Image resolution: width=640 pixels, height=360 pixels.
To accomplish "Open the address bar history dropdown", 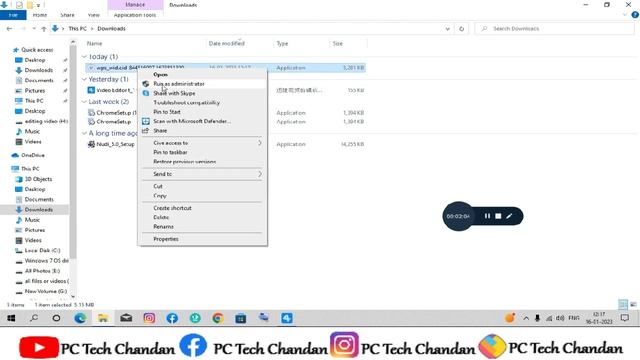I will click(447, 29).
